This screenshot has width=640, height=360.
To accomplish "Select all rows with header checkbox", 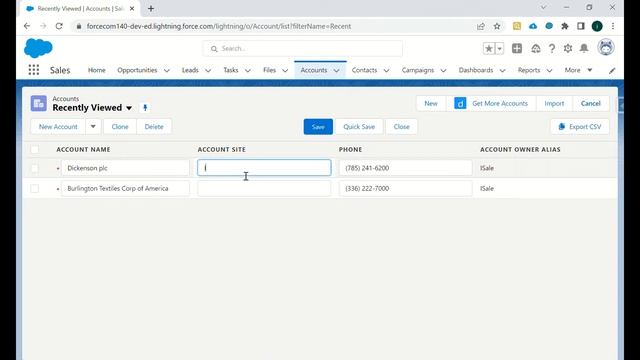I will (35, 149).
